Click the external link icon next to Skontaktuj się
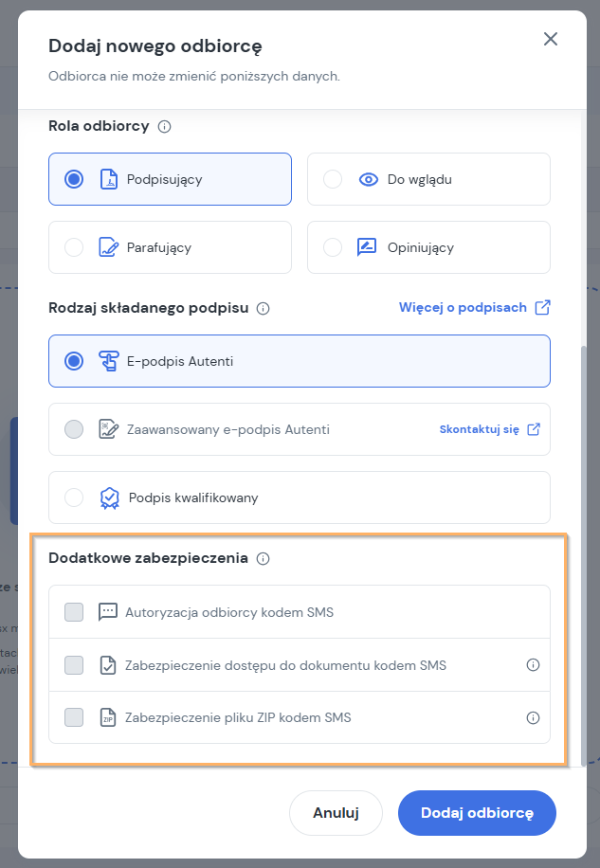Image resolution: width=600 pixels, height=868 pixels. (x=534, y=429)
